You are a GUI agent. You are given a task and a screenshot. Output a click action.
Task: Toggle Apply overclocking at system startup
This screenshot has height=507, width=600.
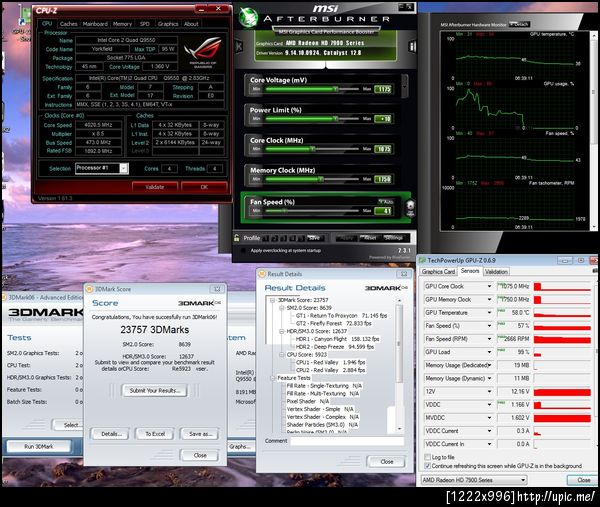click(243, 251)
